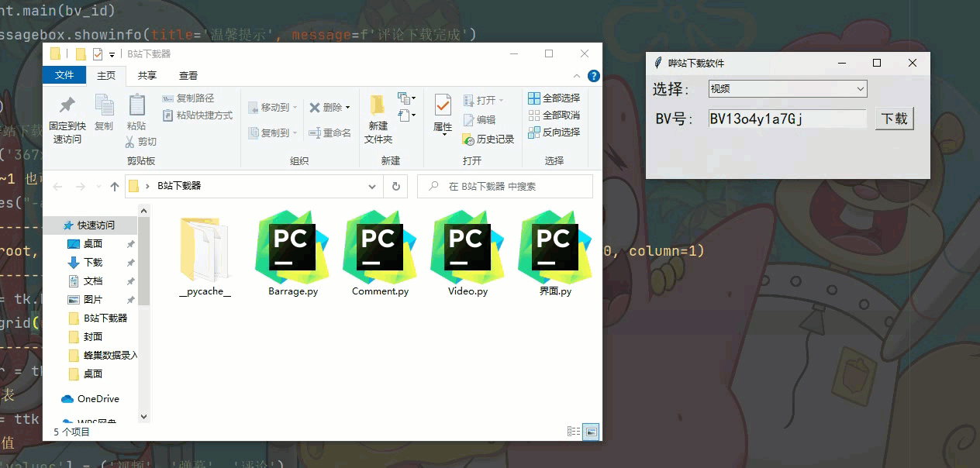Select Paste shortcut (粘贴快捷方式)
980x468 pixels.
(x=198, y=115)
